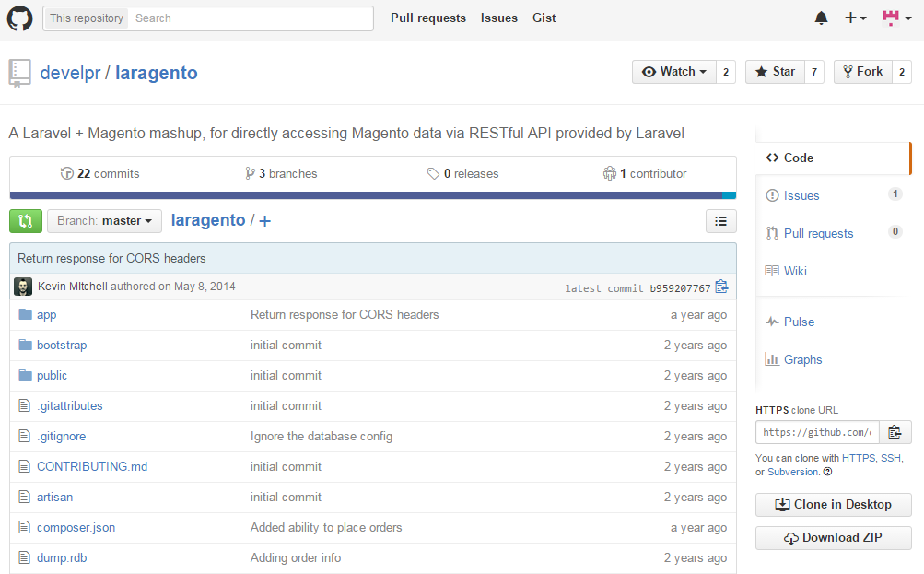The height and width of the screenshot is (574, 924).
Task: Fork the laragento repository
Action: click(862, 72)
